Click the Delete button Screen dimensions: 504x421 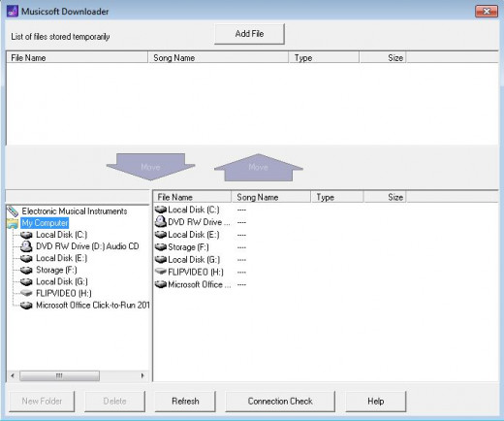click(114, 402)
